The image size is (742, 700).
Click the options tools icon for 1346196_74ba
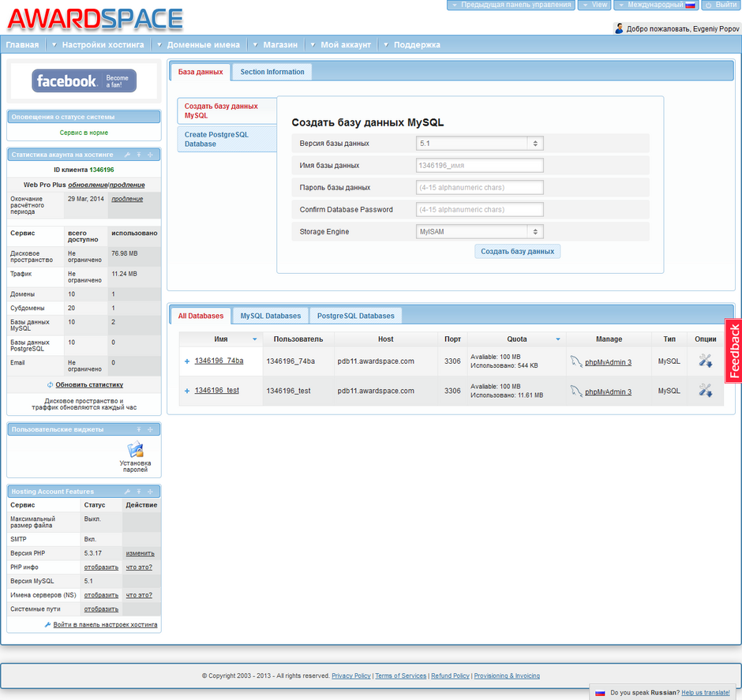(705, 361)
